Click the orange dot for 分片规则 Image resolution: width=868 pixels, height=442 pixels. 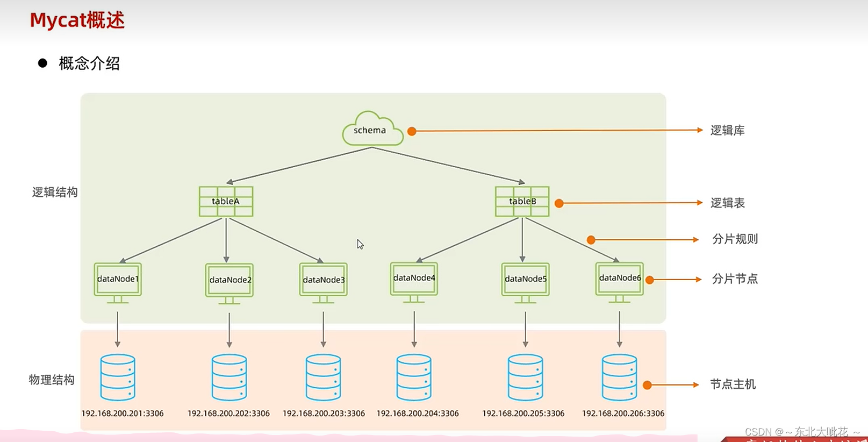coord(591,240)
